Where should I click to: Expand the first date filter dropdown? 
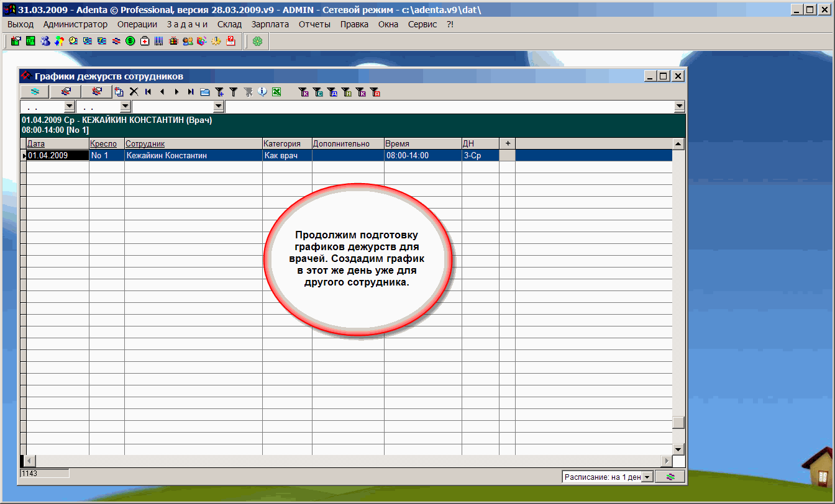[x=69, y=107]
